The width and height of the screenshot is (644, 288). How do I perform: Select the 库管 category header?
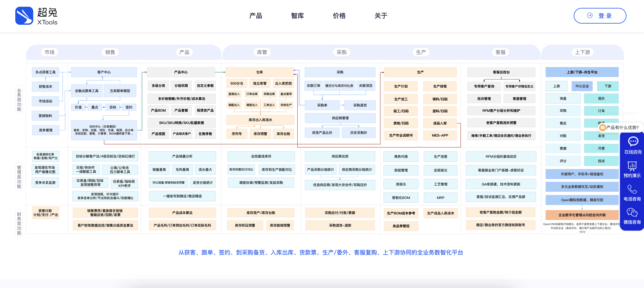262,52
